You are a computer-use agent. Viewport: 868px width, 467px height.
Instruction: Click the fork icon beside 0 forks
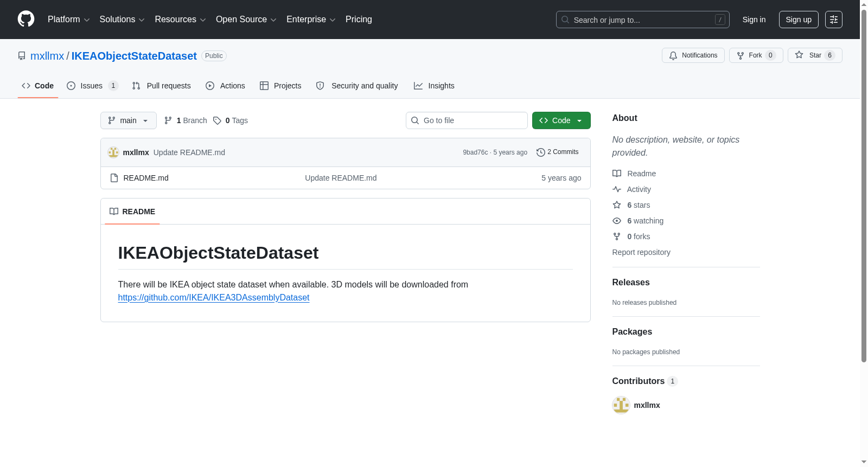[x=617, y=236]
